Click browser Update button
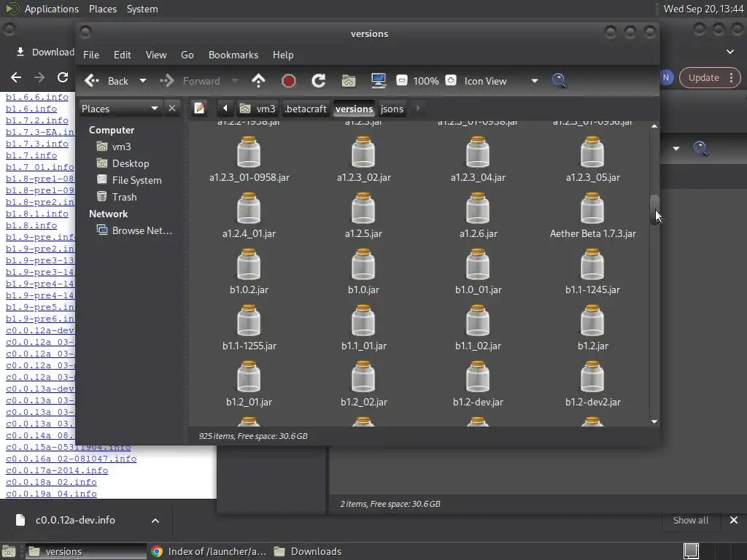Viewport: 747px width, 560px height. pos(704,77)
